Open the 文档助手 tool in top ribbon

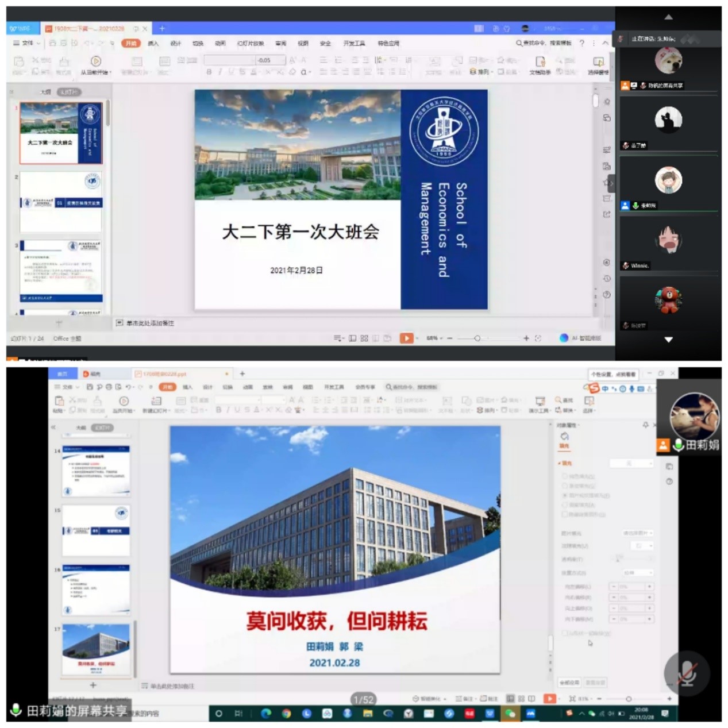540,62
